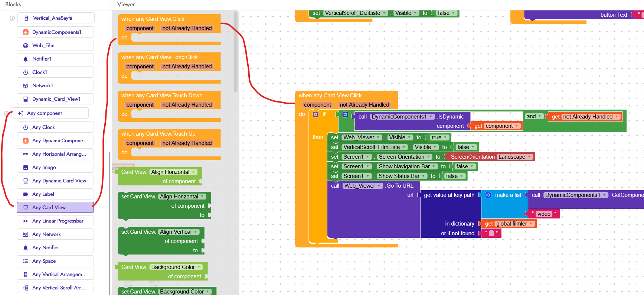Image resolution: width=644 pixels, height=295 pixels.
Task: Select Any Horizontal Arrang... in the tree
Action: pyautogui.click(x=55, y=154)
